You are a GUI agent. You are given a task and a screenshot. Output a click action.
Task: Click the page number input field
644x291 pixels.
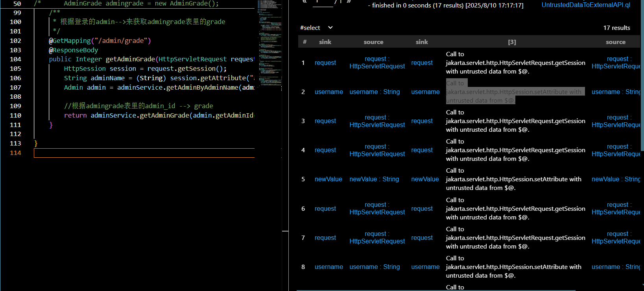pyautogui.click(x=323, y=3)
